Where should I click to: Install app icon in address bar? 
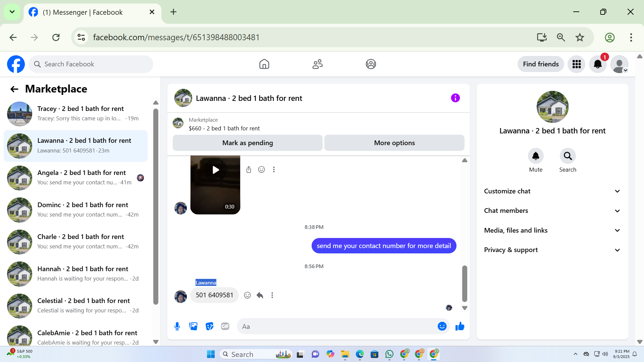coord(542,37)
